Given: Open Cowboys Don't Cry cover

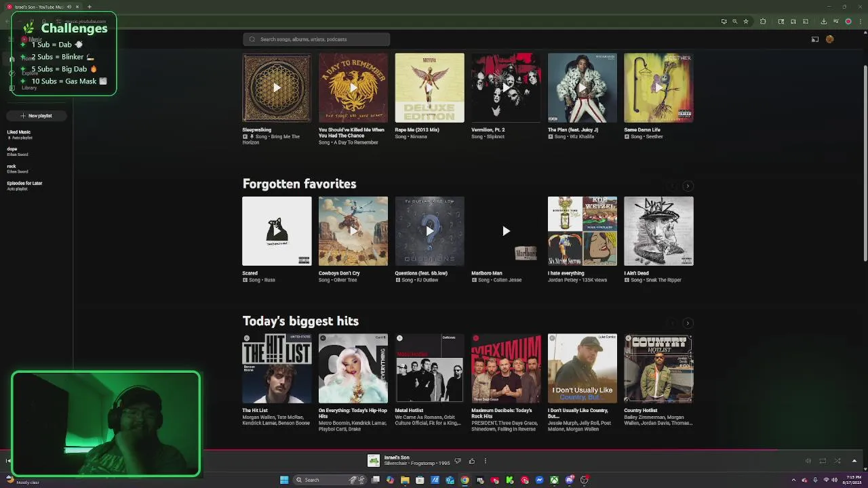Looking at the screenshot, I should pyautogui.click(x=353, y=231).
